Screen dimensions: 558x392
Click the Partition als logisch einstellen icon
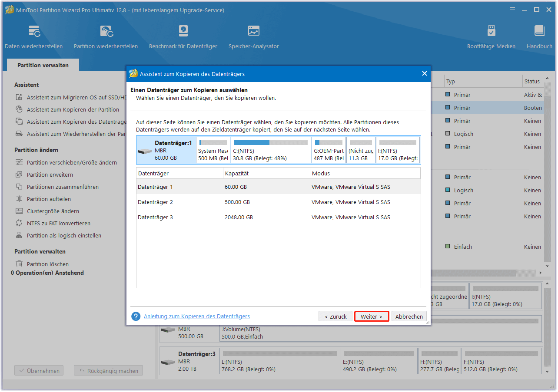pyautogui.click(x=19, y=235)
